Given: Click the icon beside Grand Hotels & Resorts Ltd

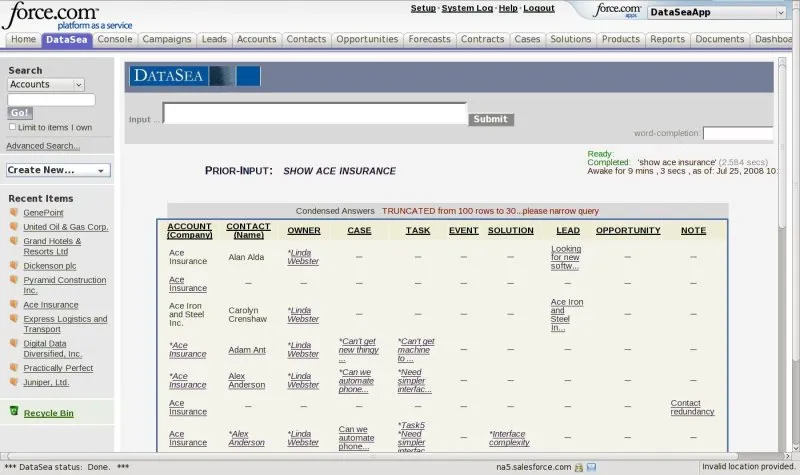Looking at the screenshot, I should point(14,241).
